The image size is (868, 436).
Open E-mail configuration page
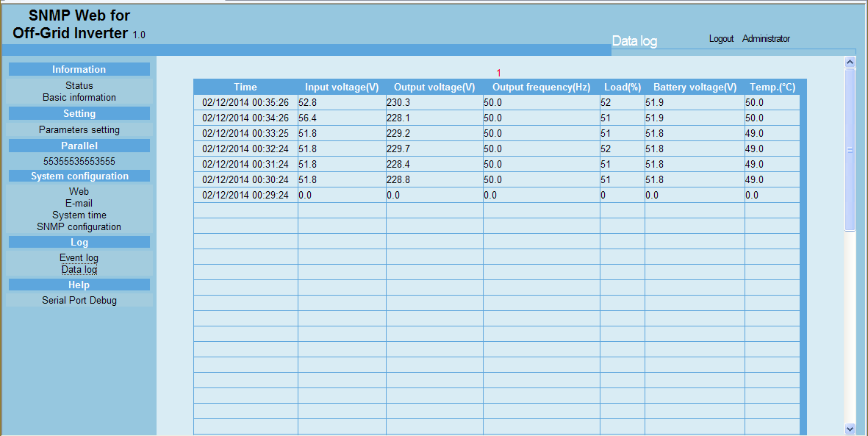coord(79,204)
